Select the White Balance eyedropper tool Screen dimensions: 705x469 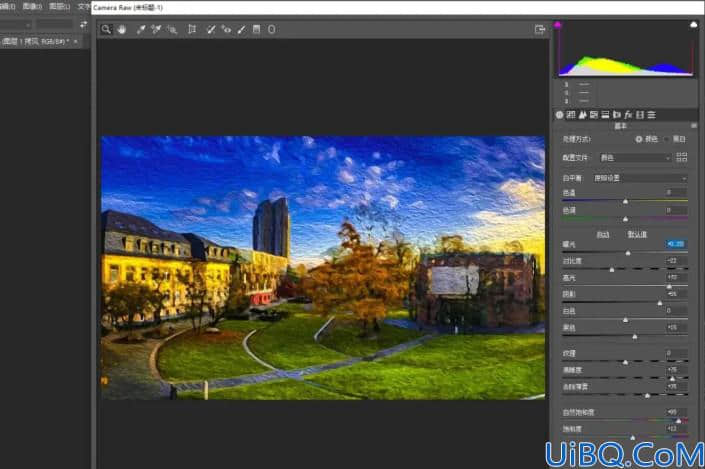point(141,29)
